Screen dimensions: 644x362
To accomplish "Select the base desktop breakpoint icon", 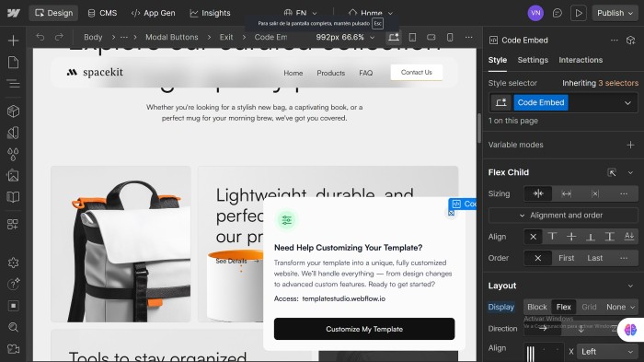I will click(394, 37).
